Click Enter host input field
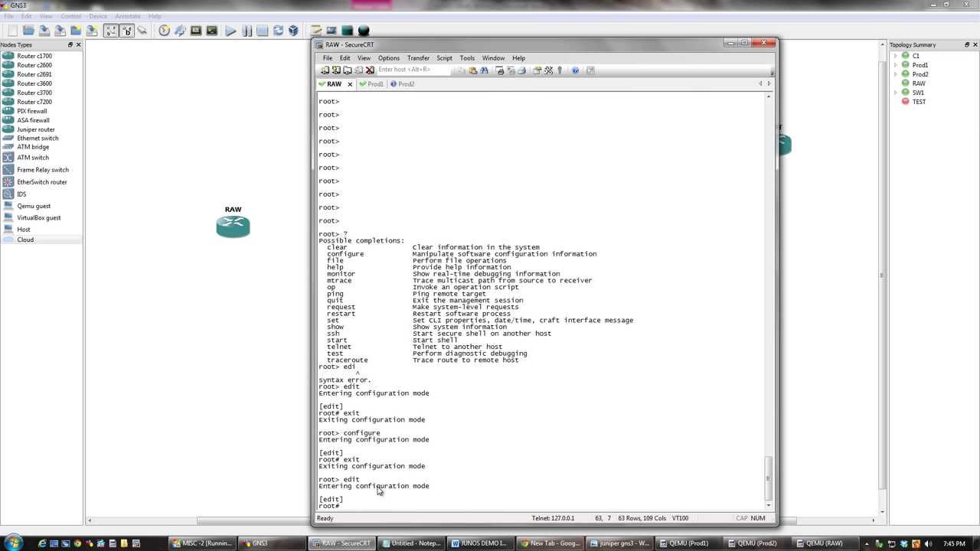The width and height of the screenshot is (980, 551). (x=413, y=70)
